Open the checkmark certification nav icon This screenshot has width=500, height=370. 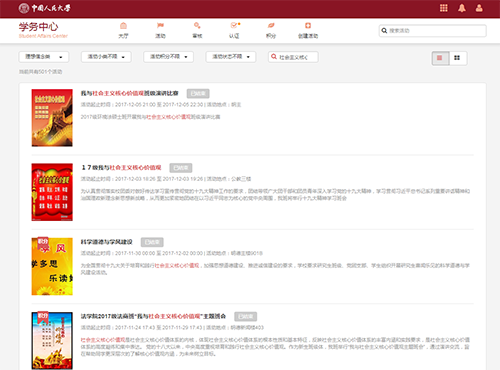point(234,26)
